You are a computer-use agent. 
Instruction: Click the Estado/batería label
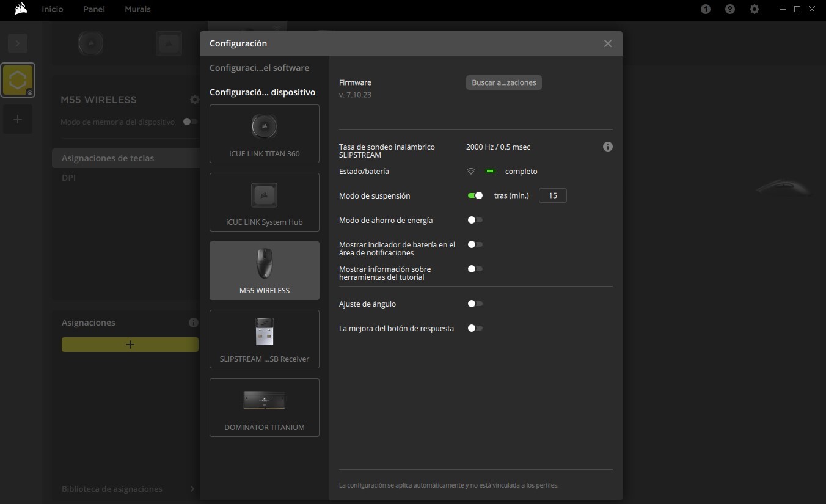point(364,172)
